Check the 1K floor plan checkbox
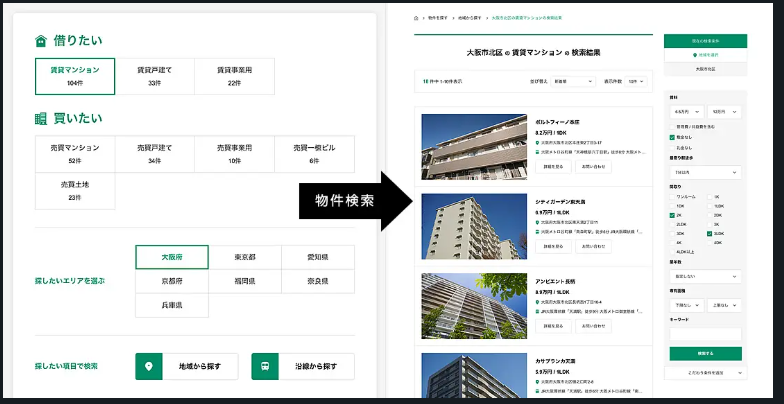The image size is (784, 404). (x=710, y=197)
